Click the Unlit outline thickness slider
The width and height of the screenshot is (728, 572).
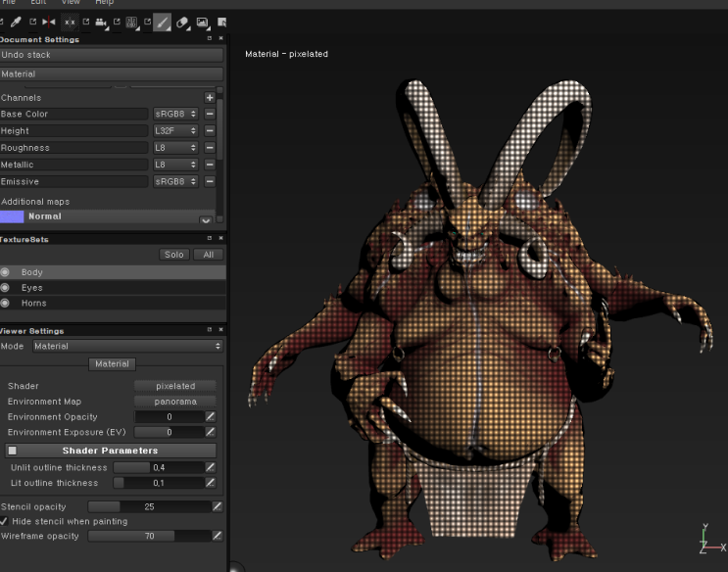[159, 467]
